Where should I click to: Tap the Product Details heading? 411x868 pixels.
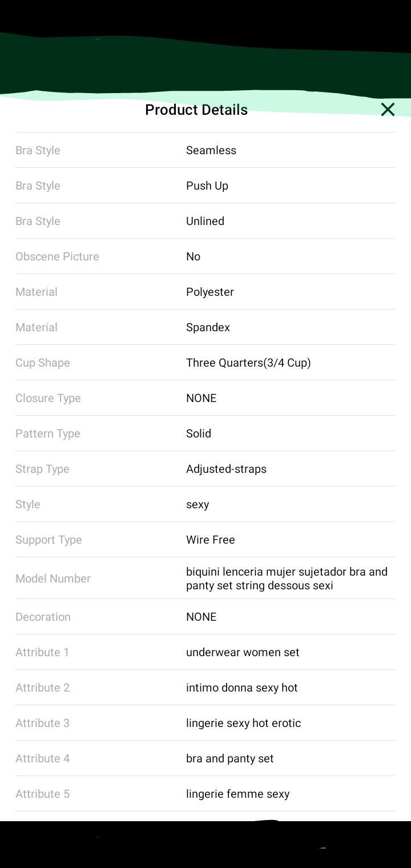[x=196, y=110]
